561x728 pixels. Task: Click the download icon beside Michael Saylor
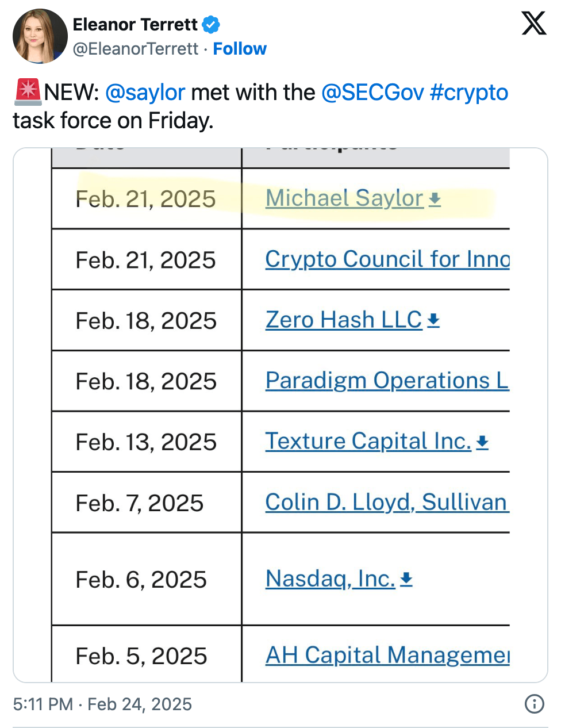(x=435, y=200)
